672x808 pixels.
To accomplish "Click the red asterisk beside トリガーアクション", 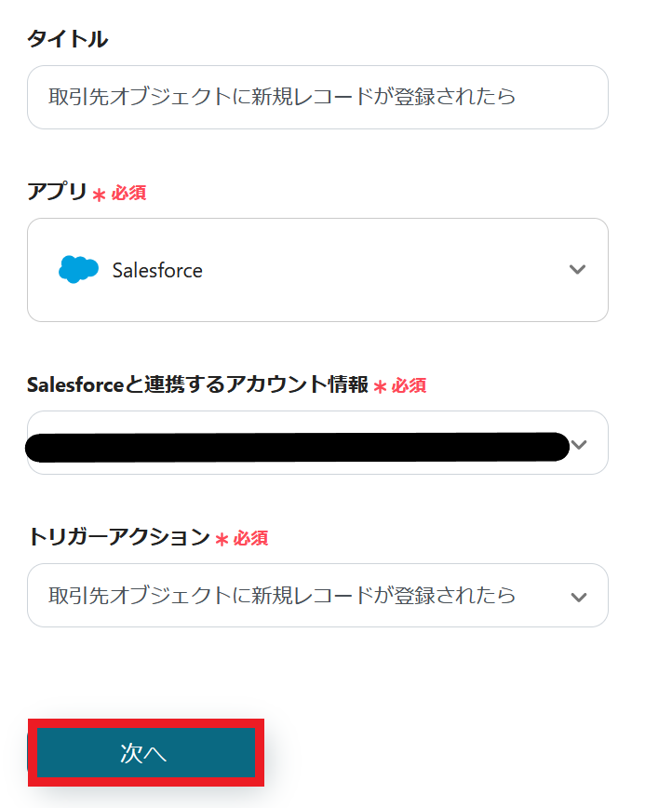I will (222, 539).
